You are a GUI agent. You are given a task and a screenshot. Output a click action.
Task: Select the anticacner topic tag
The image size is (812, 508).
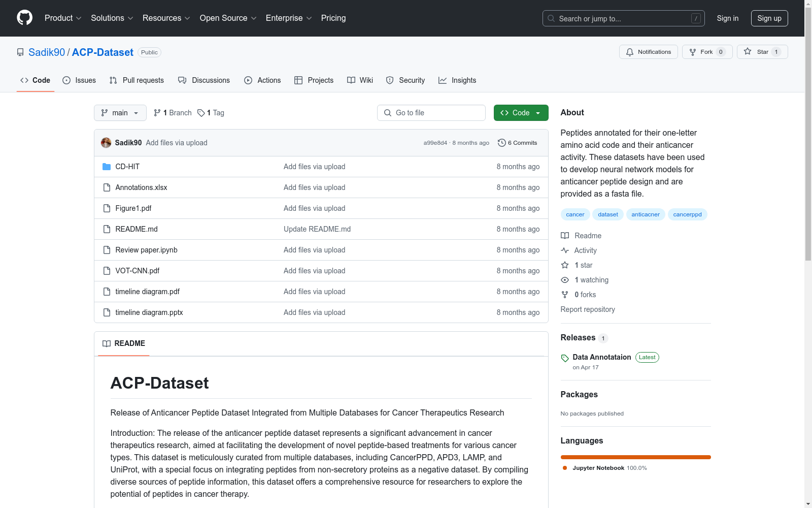click(646, 214)
